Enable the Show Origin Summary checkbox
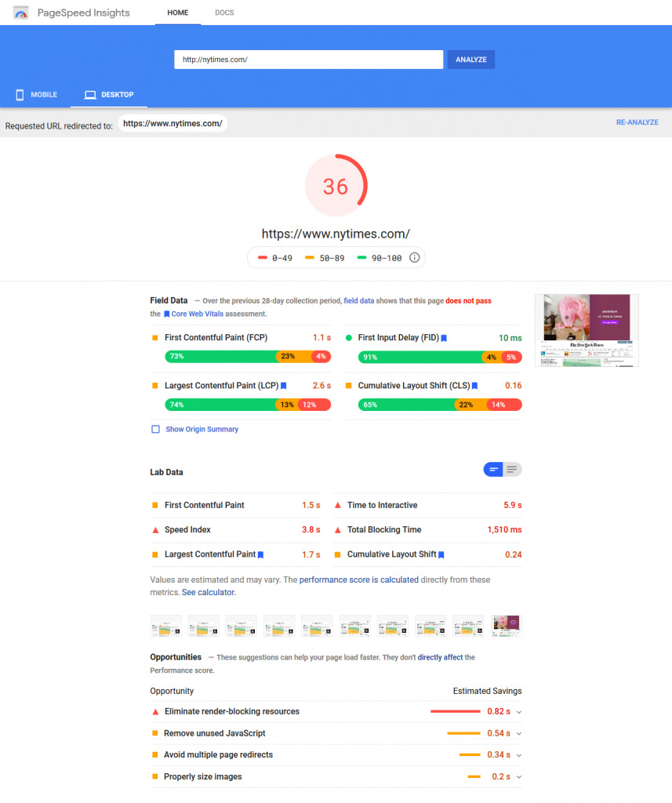Image resolution: width=672 pixels, height=803 pixels. coord(156,429)
